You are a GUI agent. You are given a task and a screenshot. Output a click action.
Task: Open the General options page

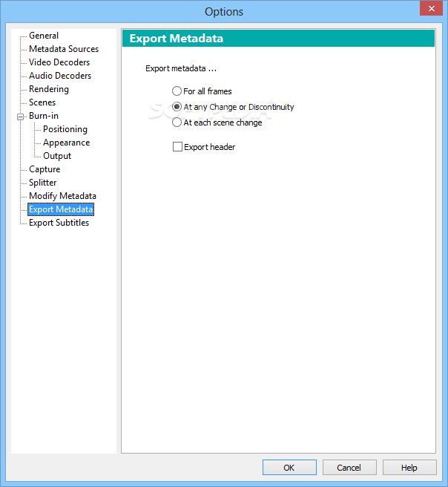(x=44, y=36)
